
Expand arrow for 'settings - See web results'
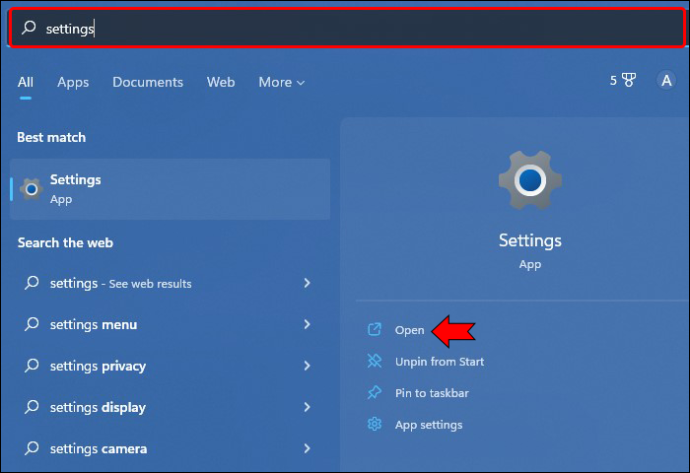(x=307, y=283)
